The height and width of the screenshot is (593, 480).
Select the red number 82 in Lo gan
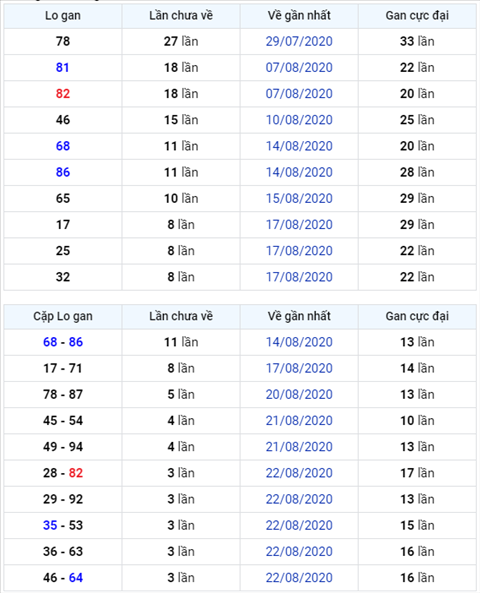click(x=63, y=94)
